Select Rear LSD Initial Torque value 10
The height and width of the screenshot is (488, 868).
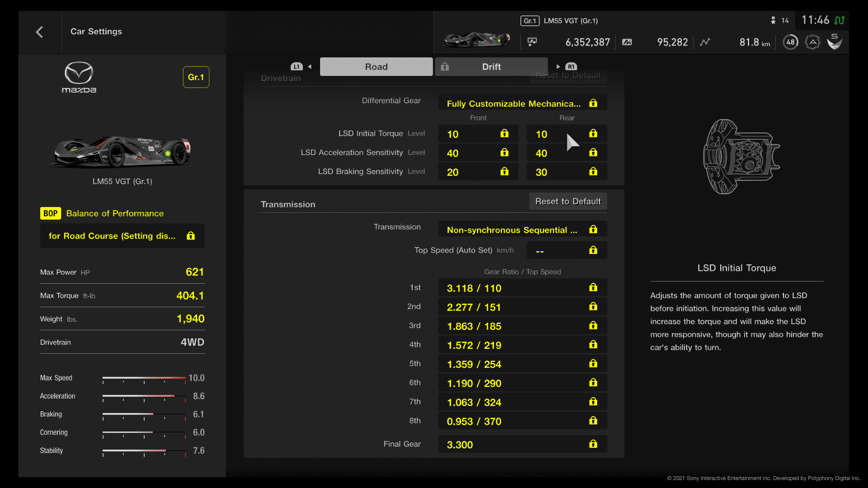pos(566,134)
